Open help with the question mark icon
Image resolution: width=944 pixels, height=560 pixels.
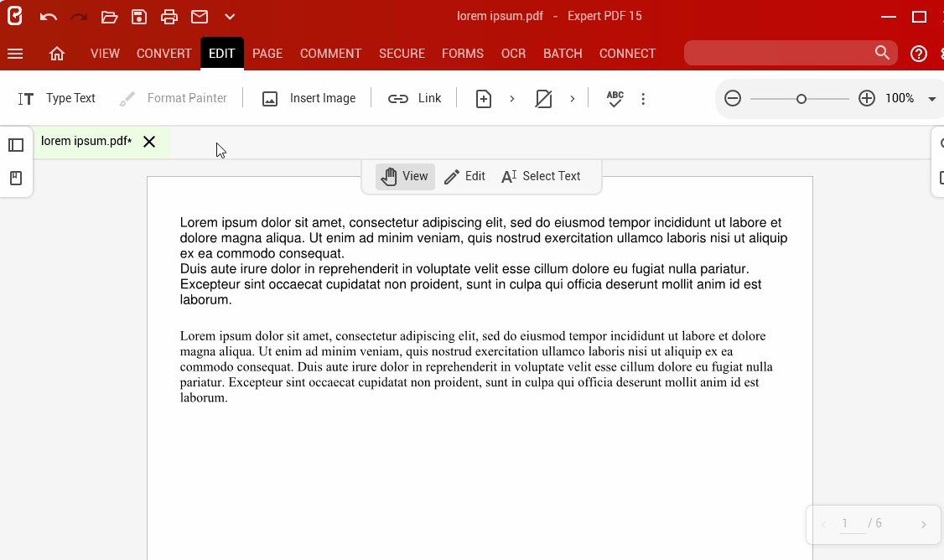[x=918, y=54]
